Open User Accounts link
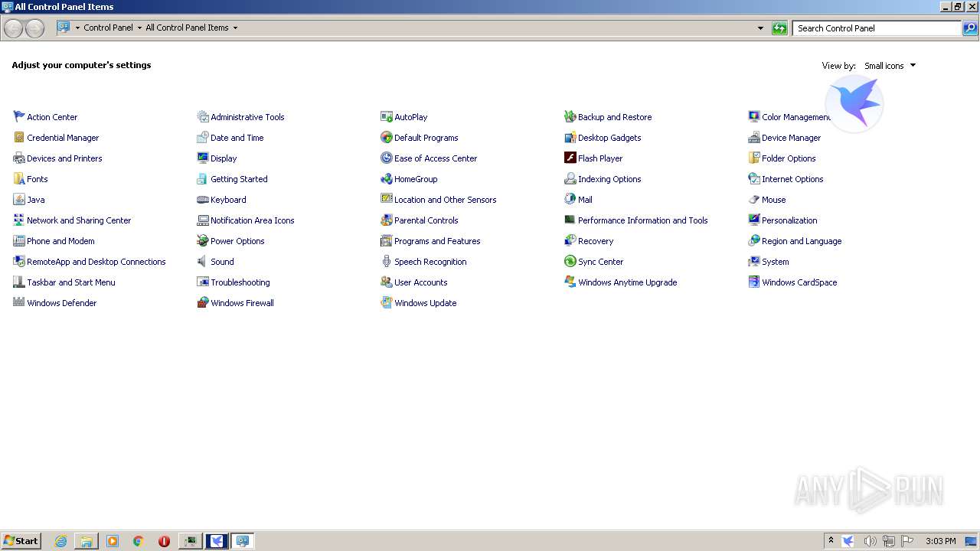This screenshot has width=980, height=551. point(420,282)
